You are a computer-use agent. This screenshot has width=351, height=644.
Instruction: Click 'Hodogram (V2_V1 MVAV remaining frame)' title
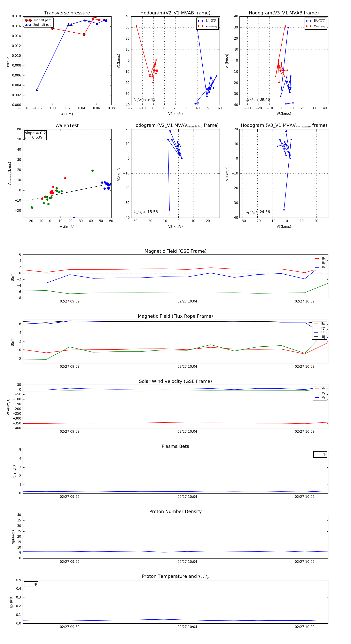(175, 125)
